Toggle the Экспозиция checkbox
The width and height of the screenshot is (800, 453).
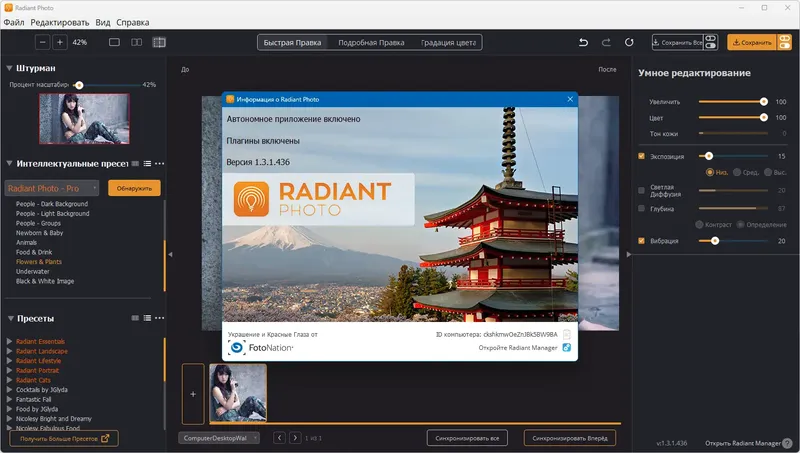click(x=641, y=156)
